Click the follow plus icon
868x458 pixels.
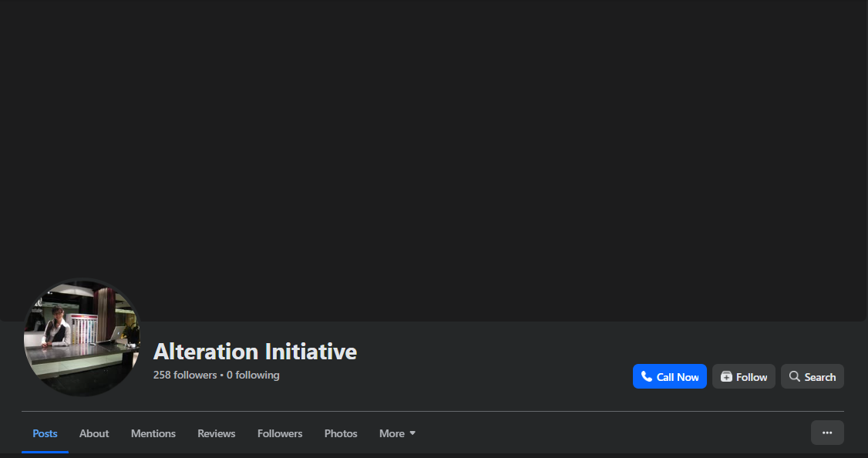click(x=726, y=376)
